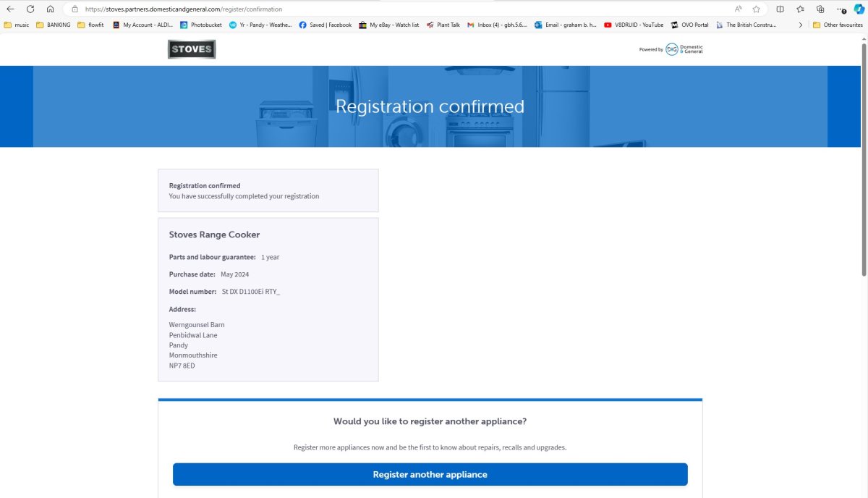Click the browser vertical scrollbar

click(864, 159)
